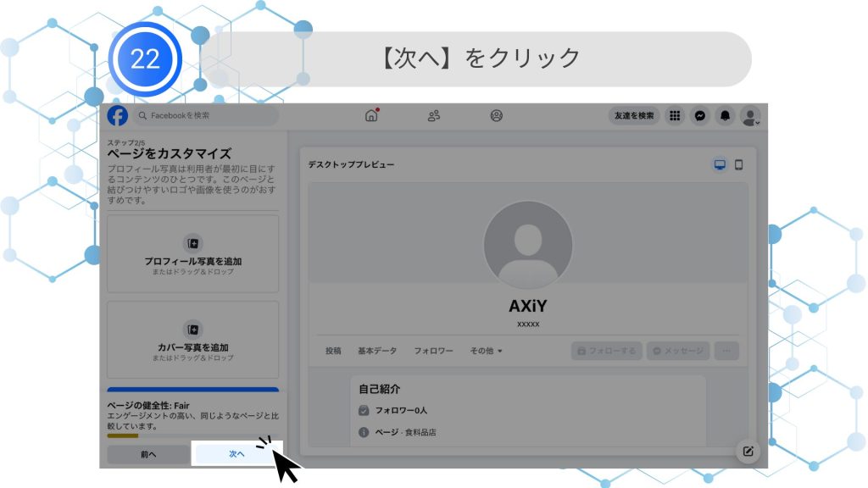Click the 前へ button
Viewport: 868px width, 488px height.
pyautogui.click(x=148, y=454)
